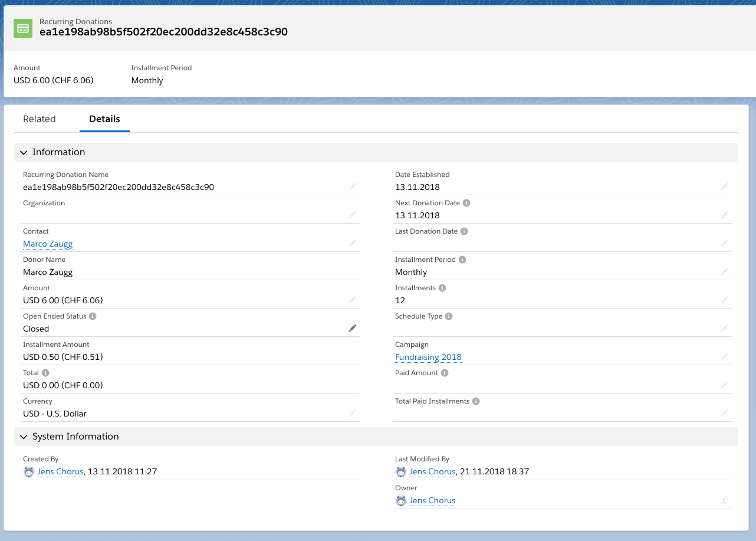Viewport: 756px width, 541px height.
Task: Collapse the Information section
Action: pos(24,152)
